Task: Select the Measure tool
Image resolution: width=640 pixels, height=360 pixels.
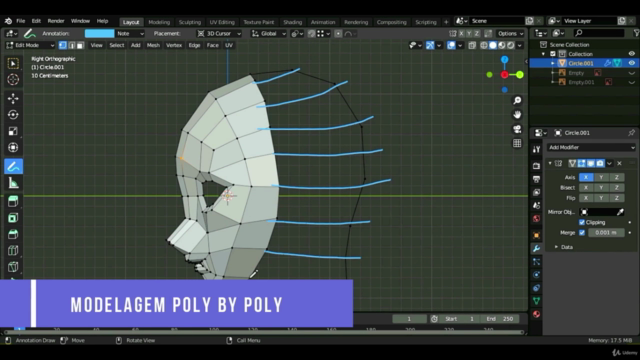Action: coord(13,183)
